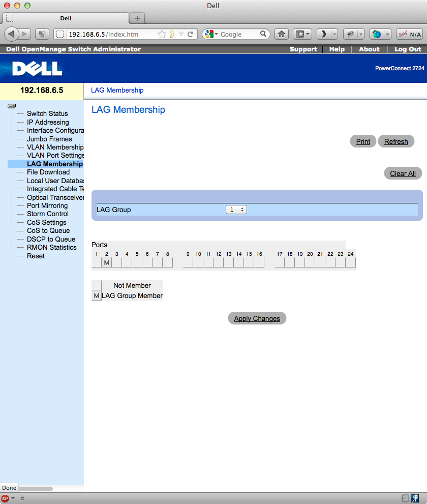Open Switch Status in the tree
This screenshot has height=504, width=427.
pyautogui.click(x=47, y=113)
